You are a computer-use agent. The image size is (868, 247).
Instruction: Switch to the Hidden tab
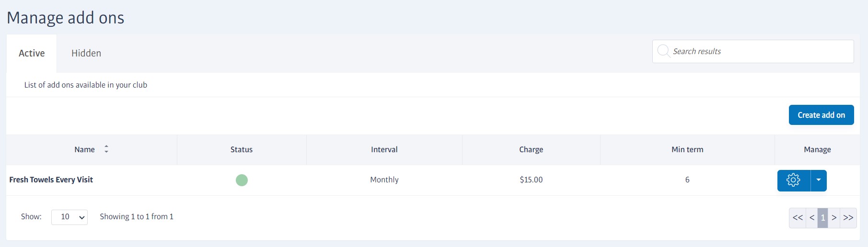pyautogui.click(x=86, y=53)
